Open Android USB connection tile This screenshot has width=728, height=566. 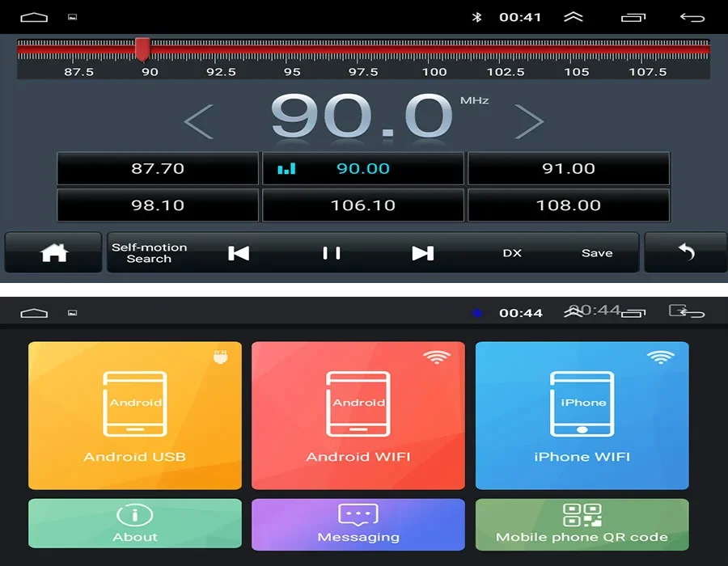[x=135, y=416]
